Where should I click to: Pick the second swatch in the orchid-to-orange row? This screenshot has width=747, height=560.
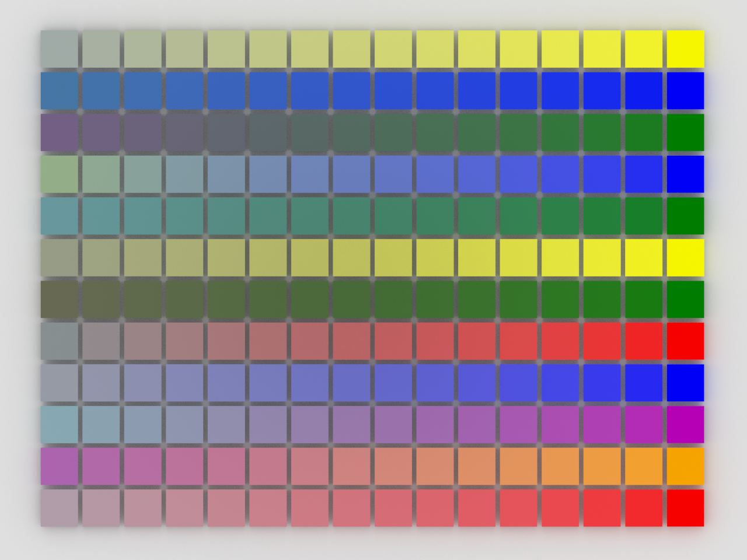point(101,466)
